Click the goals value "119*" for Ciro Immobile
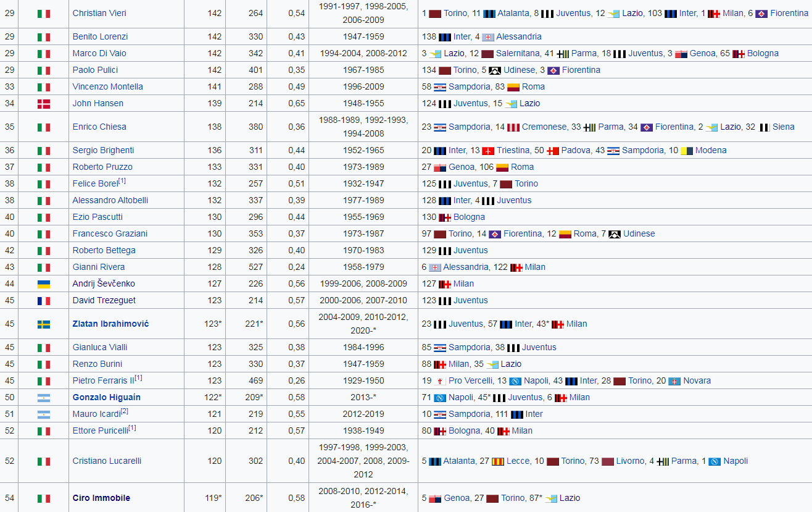The image size is (812, 512). pos(213,498)
